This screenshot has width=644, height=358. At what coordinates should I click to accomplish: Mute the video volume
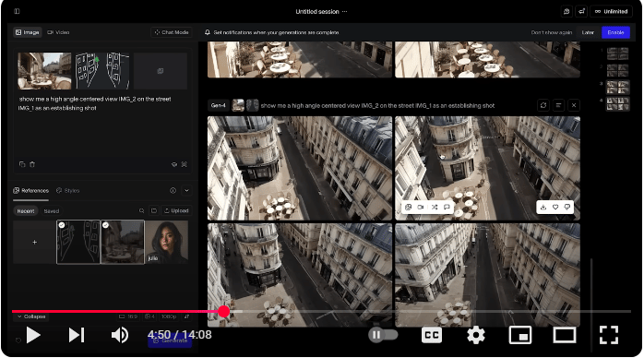click(x=120, y=335)
